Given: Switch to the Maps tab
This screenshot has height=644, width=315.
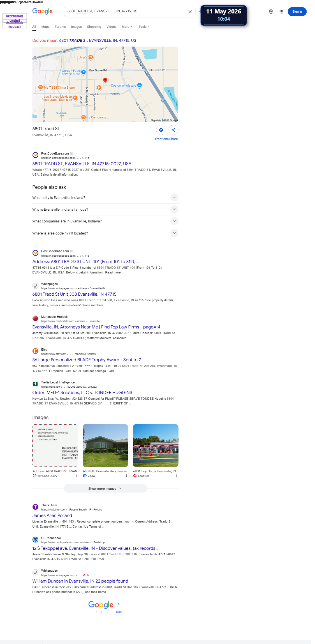Looking at the screenshot, I should (45, 27).
